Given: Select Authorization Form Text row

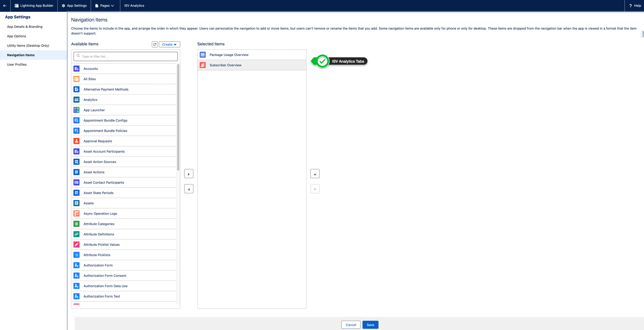Looking at the screenshot, I should [124, 296].
